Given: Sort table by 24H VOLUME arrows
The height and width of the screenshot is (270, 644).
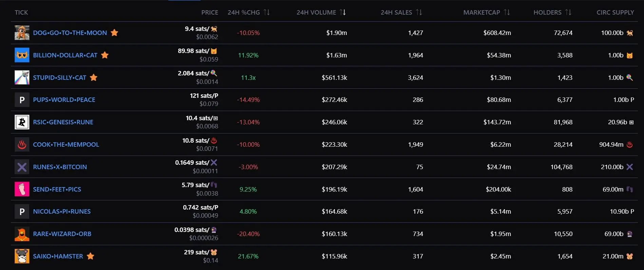Looking at the screenshot, I should [x=343, y=13].
